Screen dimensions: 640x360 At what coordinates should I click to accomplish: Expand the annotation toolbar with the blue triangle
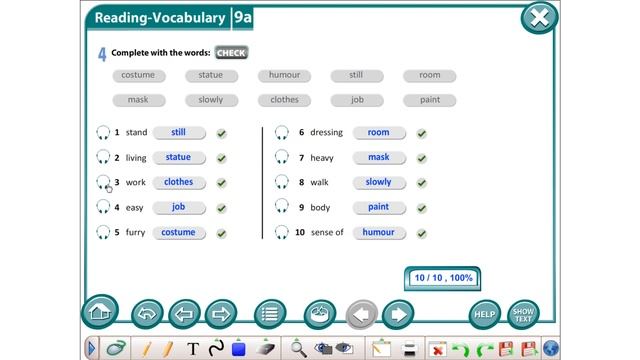click(x=91, y=349)
